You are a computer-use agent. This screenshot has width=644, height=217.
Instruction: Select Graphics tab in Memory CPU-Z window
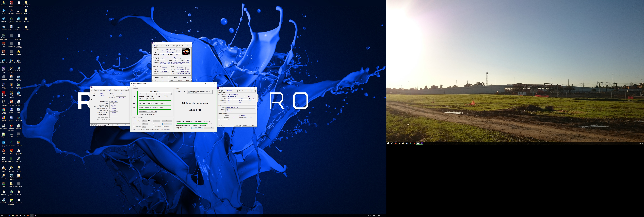click(117, 90)
